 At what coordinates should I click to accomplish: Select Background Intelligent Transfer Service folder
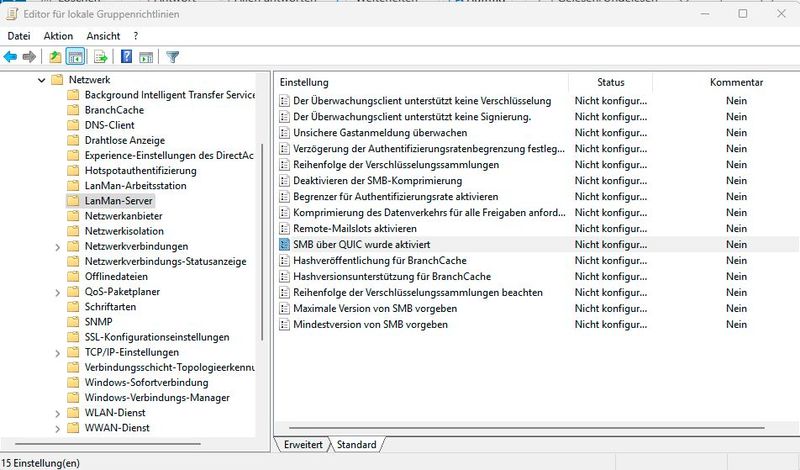pos(169,95)
